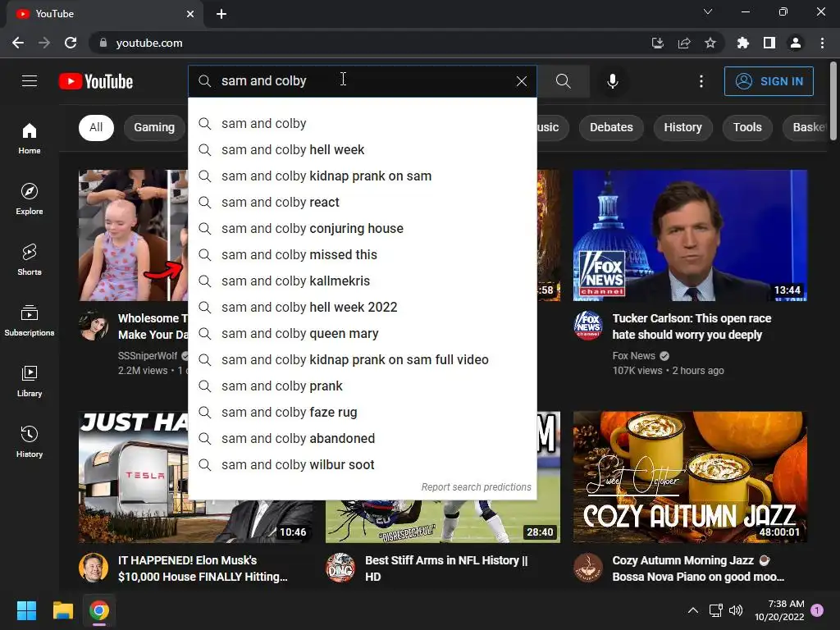Open the Cozy Autumn Jazz thumbnail
The width and height of the screenshot is (840, 630).
click(690, 477)
